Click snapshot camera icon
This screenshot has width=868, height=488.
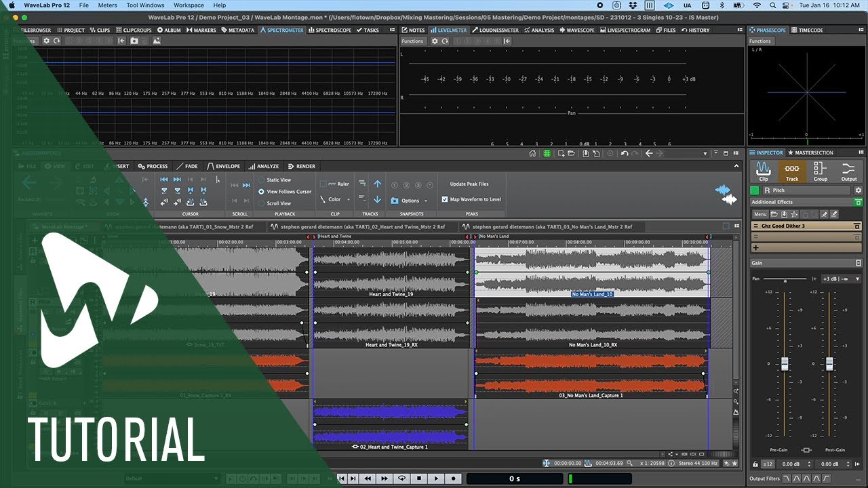395,201
